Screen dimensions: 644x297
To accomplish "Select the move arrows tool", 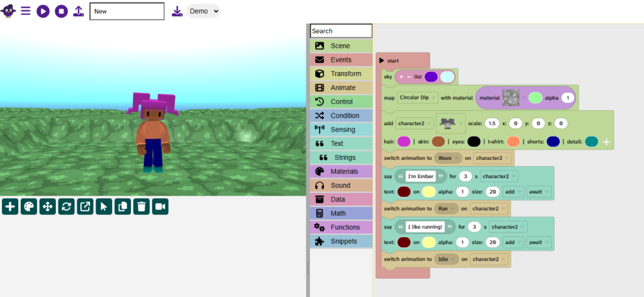I will pos(48,206).
